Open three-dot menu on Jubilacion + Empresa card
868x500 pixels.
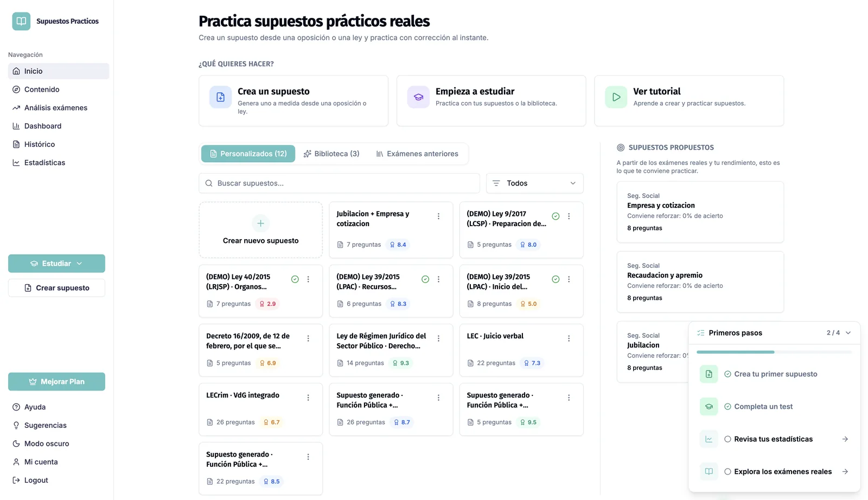click(438, 216)
